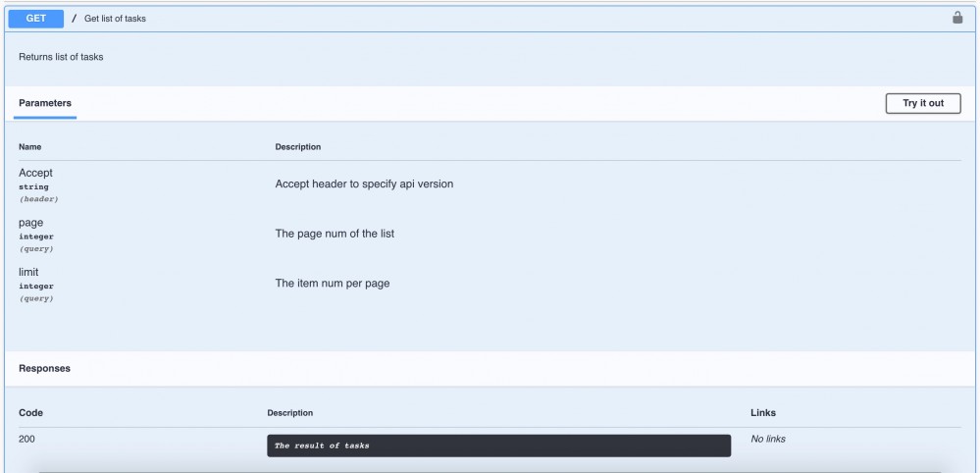Viewport: 980px width, 473px height.
Task: Click the Accept parameter name
Action: tap(35, 173)
